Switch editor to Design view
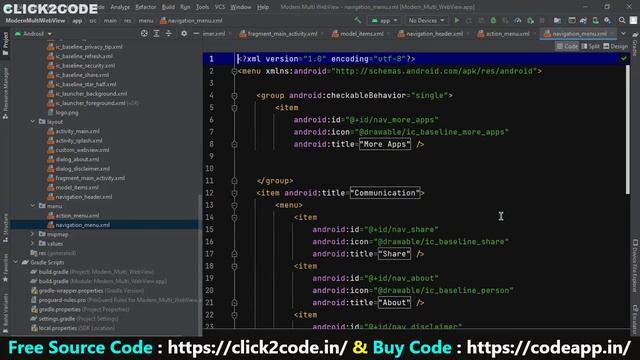Viewport: 640px width, 360px height. point(616,46)
